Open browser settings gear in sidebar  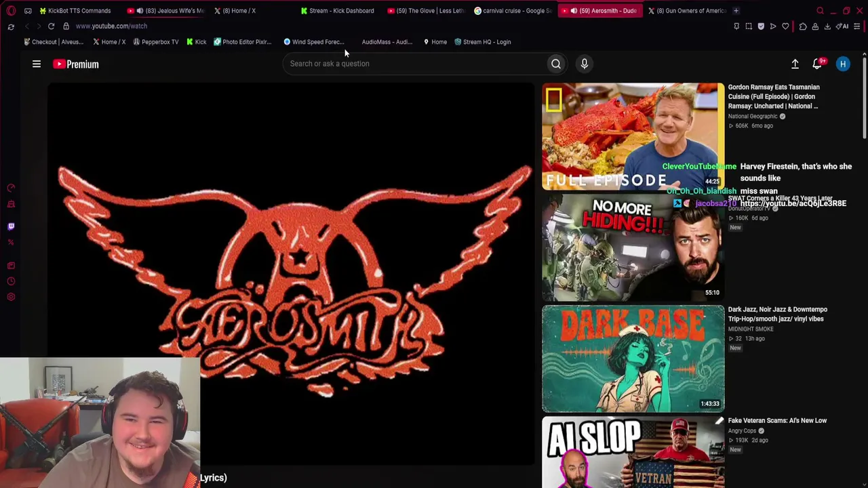11,297
